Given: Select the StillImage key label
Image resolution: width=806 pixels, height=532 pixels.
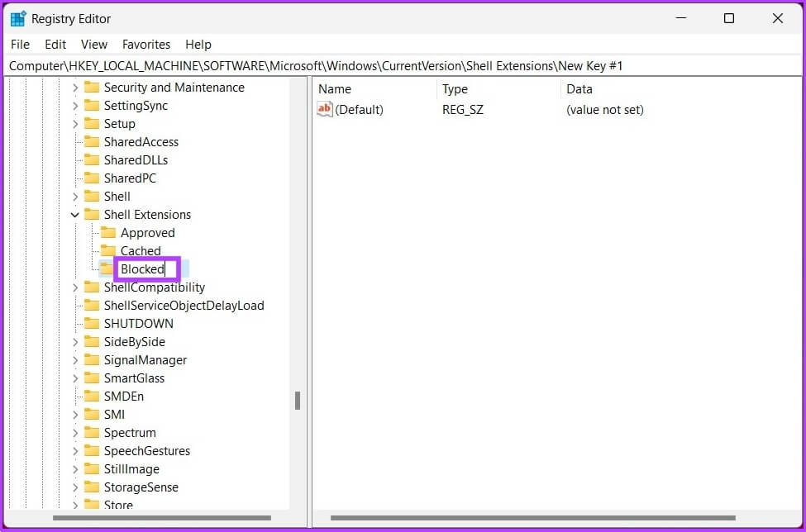Looking at the screenshot, I should point(131,469).
